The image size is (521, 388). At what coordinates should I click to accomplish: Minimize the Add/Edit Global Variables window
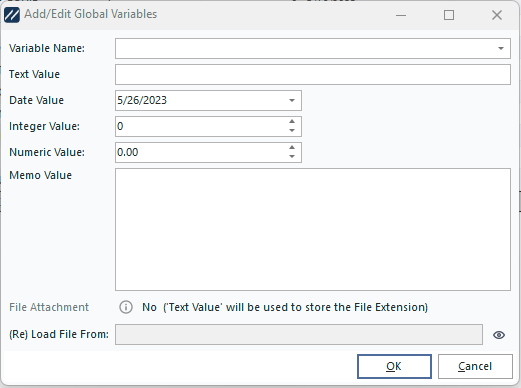pyautogui.click(x=401, y=15)
